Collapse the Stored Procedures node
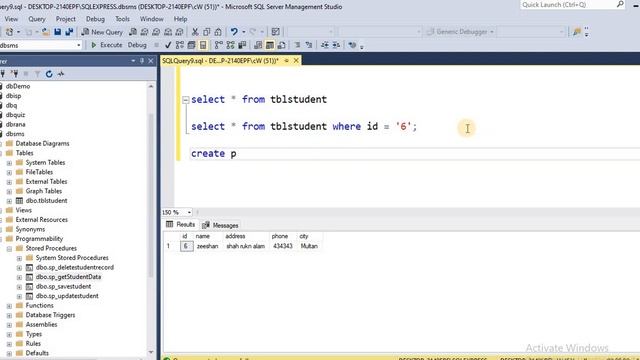Image resolution: width=640 pixels, height=360 pixels. point(9,249)
